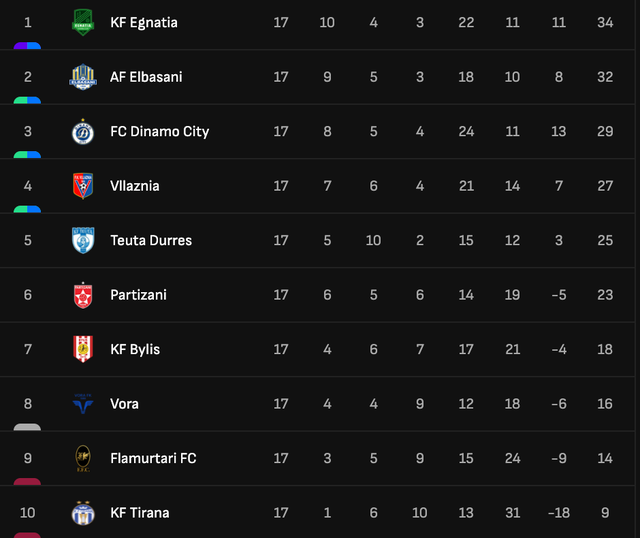Click the KF Egnatia club crest
Viewport: 640px width, 538px height.
(82, 22)
